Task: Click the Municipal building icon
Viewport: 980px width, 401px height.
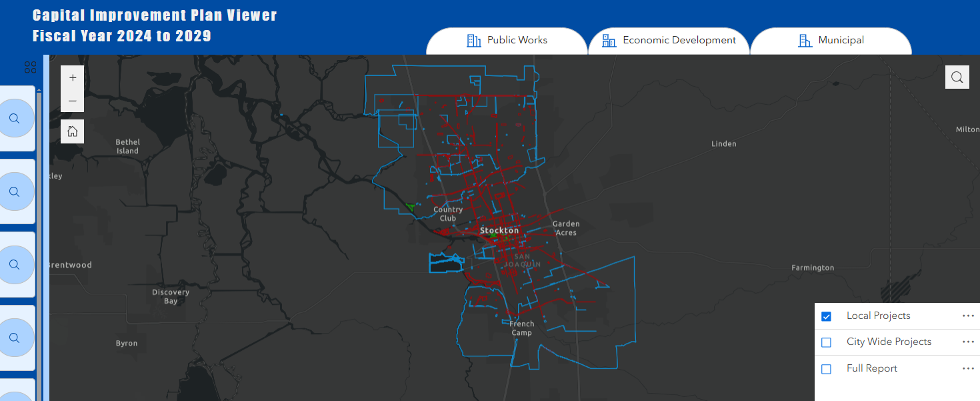Action: (805, 41)
